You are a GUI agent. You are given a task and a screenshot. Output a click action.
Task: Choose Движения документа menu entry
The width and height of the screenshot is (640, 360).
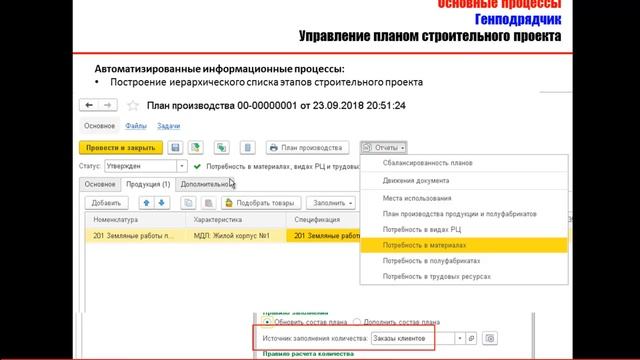tap(464, 180)
